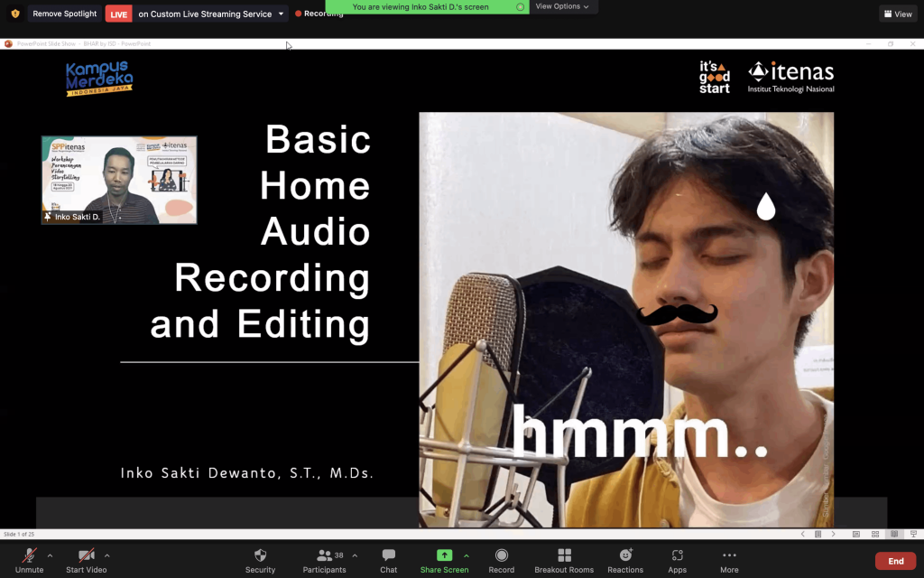Open the Chat panel
The height and width of the screenshot is (578, 924).
click(x=388, y=559)
